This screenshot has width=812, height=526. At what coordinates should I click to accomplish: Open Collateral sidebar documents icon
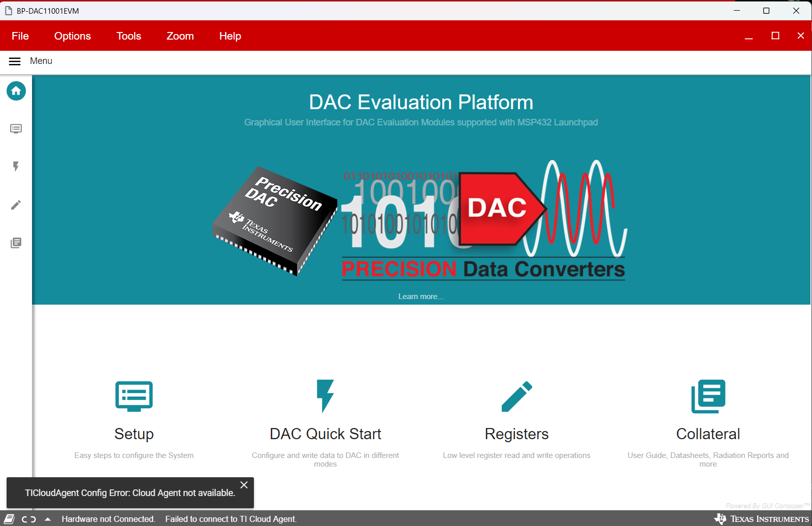16,243
